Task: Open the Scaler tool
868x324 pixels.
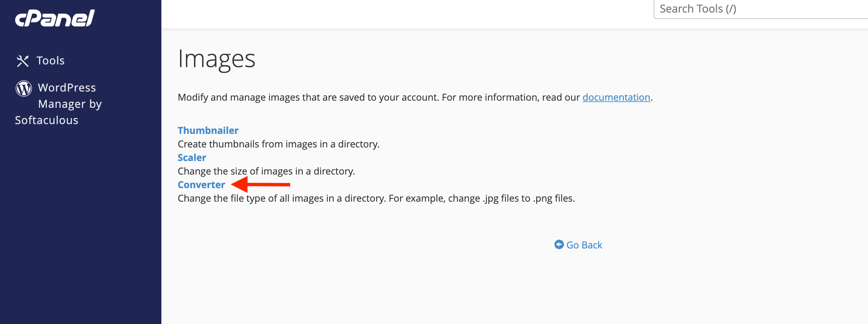Action: tap(192, 158)
